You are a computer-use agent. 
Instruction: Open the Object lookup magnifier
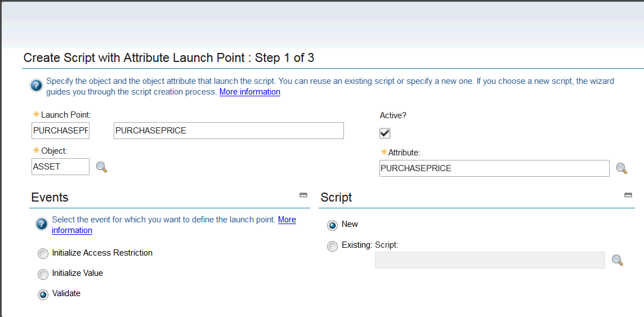[x=101, y=167]
